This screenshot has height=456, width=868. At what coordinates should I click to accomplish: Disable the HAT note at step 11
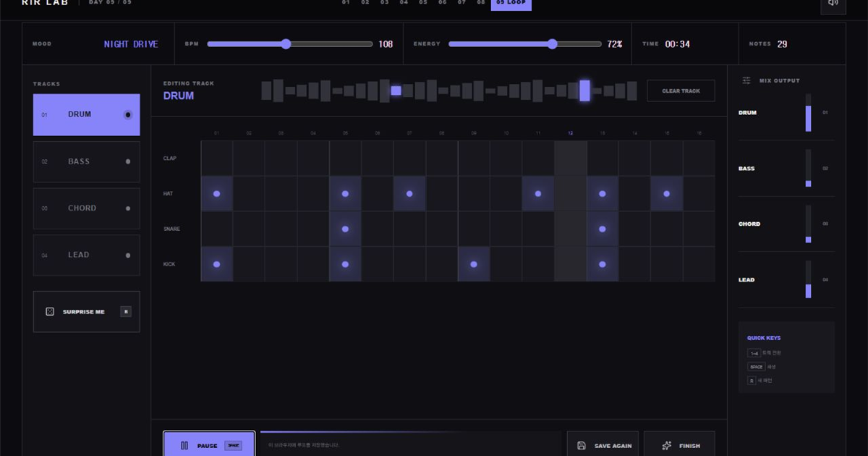[x=538, y=194]
